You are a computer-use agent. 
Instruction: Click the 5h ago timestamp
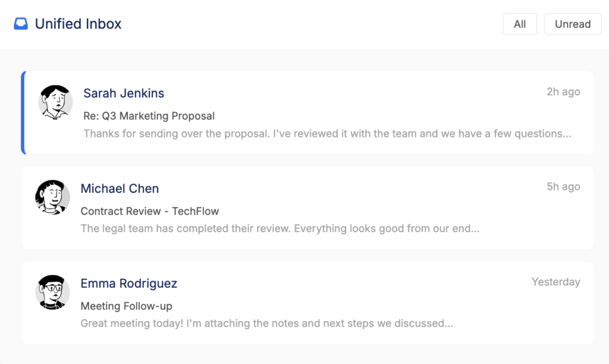pos(563,187)
